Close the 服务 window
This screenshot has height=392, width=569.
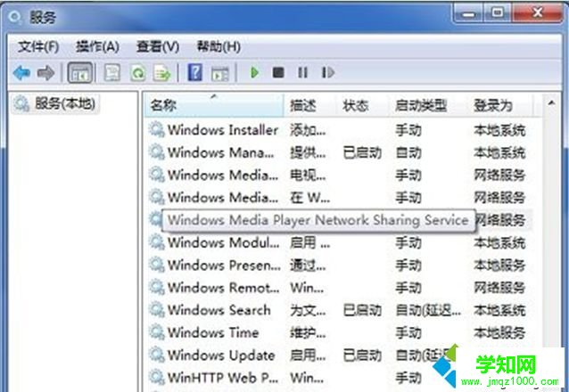pos(537,13)
